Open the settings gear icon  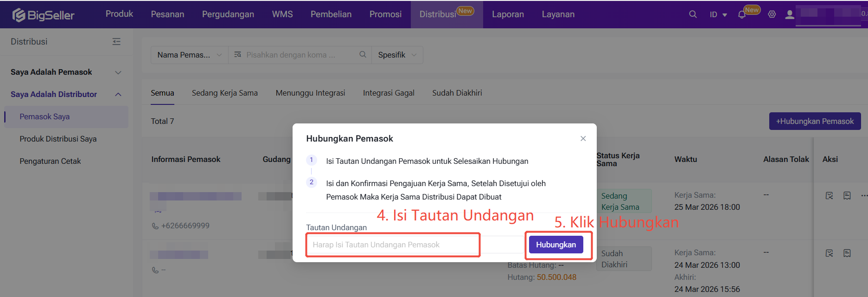pos(772,14)
